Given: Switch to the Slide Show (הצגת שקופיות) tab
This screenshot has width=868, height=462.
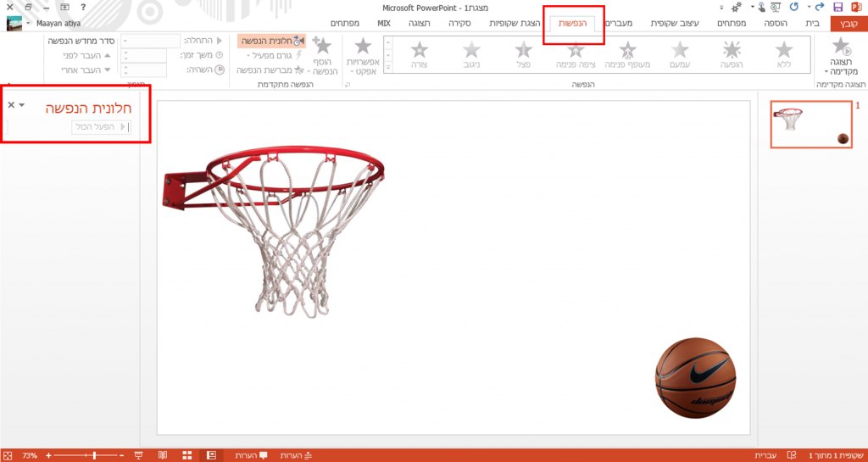Looking at the screenshot, I should click(515, 23).
